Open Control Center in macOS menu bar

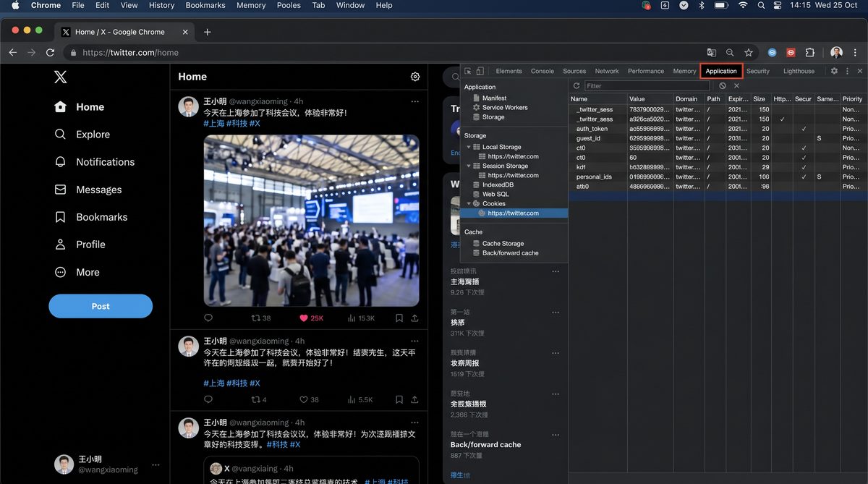pyautogui.click(x=778, y=5)
